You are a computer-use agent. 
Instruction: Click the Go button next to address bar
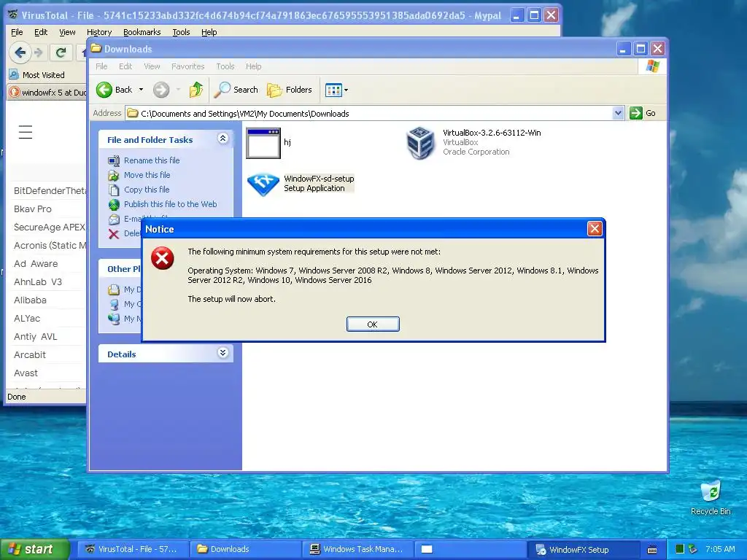[643, 113]
